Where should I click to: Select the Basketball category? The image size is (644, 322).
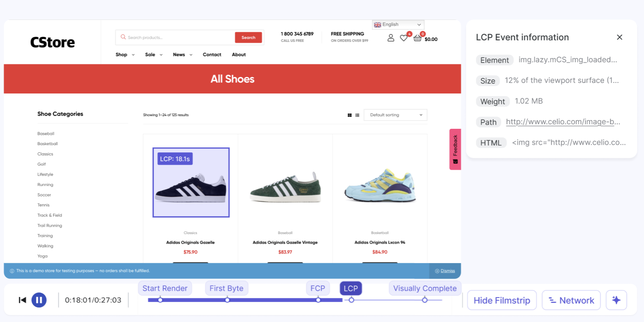(x=48, y=144)
